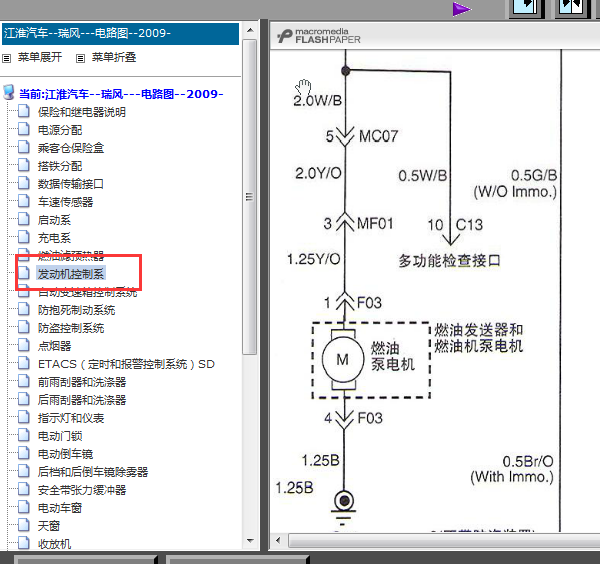600x564 pixels.
Task: Click the page icon beside 安全带张力缓冲器
Action: (24, 489)
